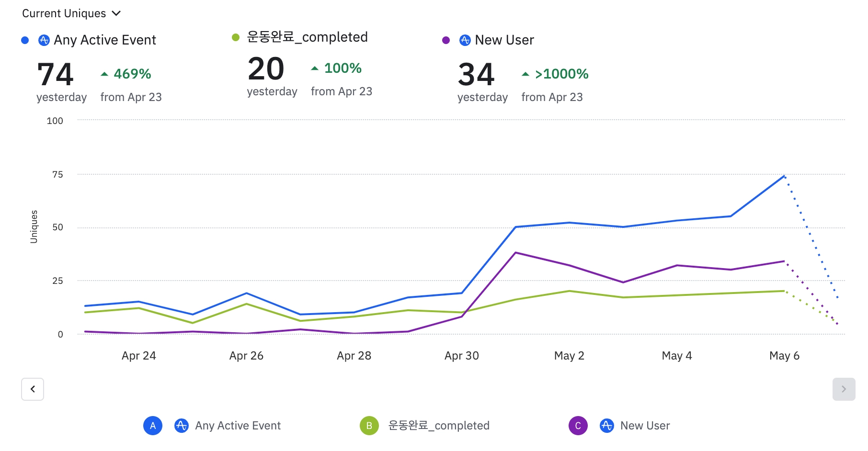The image size is (868, 451).
Task: Click the green line point at May 2
Action: [x=569, y=291]
